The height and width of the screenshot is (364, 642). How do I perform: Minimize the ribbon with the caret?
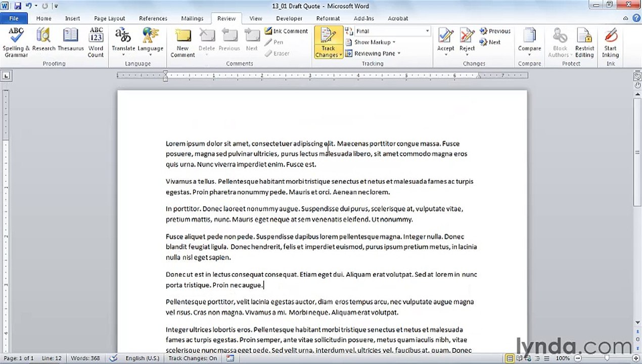coord(626,18)
